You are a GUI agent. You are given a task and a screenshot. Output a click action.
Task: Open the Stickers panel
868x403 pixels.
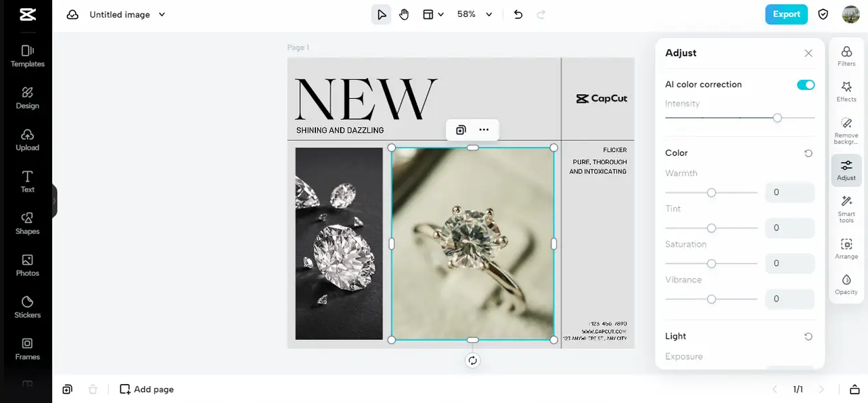point(27,307)
